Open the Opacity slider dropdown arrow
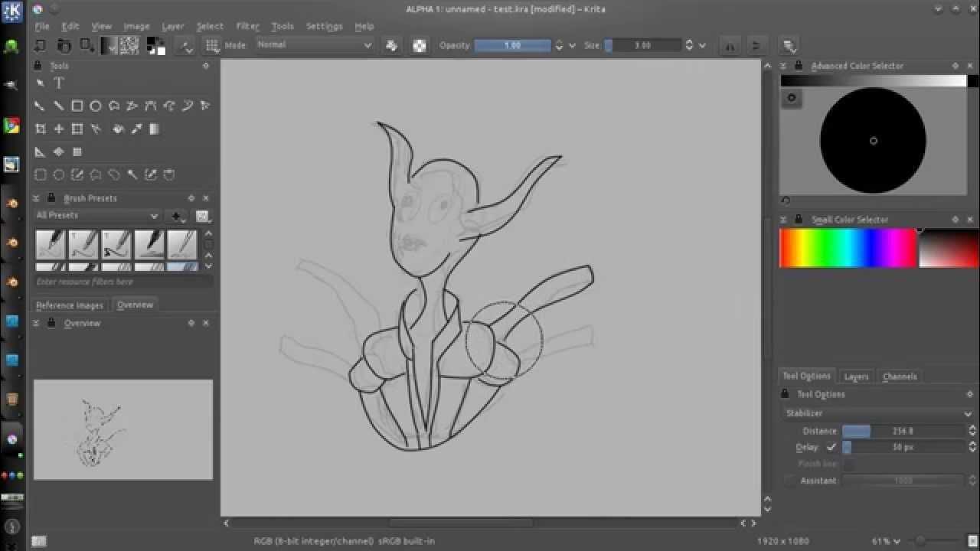This screenshot has width=980, height=551. click(572, 45)
